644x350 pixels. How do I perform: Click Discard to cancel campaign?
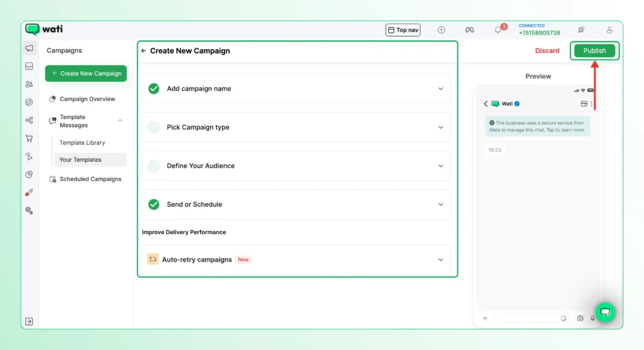(547, 50)
